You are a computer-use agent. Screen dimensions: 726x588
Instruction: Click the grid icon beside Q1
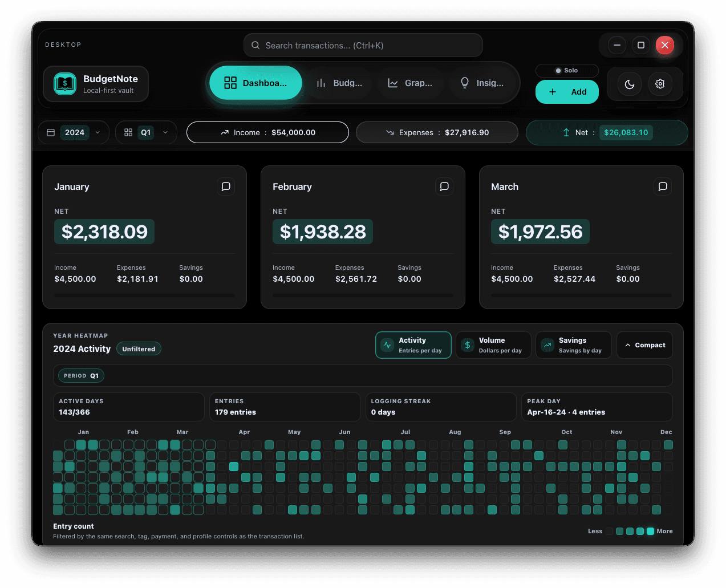[x=128, y=132]
